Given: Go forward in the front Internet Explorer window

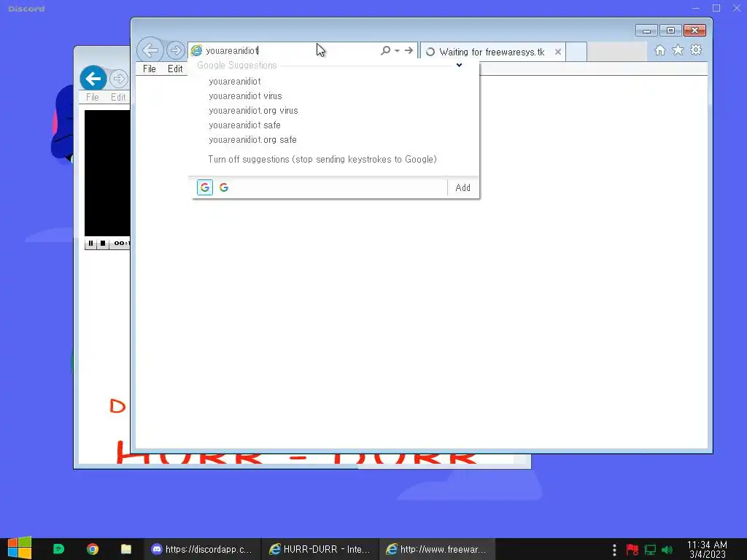Looking at the screenshot, I should (x=175, y=50).
